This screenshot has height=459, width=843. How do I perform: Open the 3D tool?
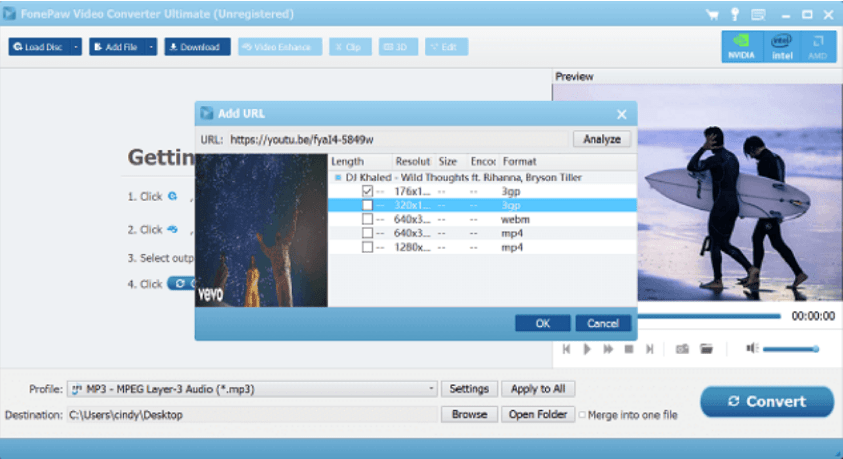click(x=398, y=47)
